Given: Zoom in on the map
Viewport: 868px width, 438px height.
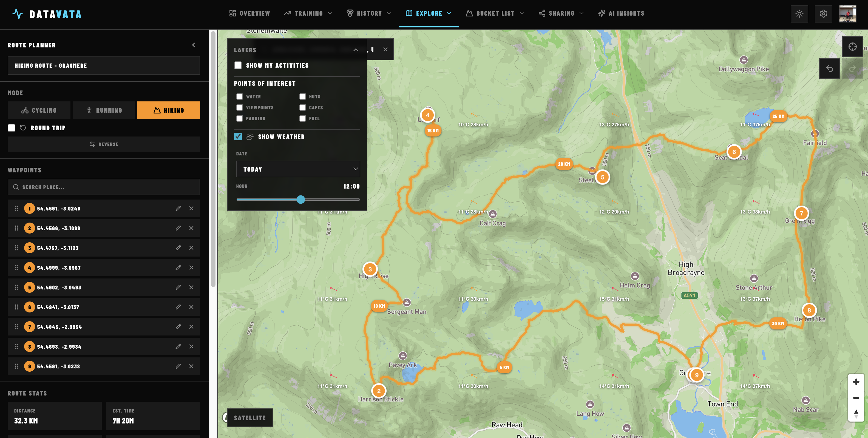Looking at the screenshot, I should 856,382.
